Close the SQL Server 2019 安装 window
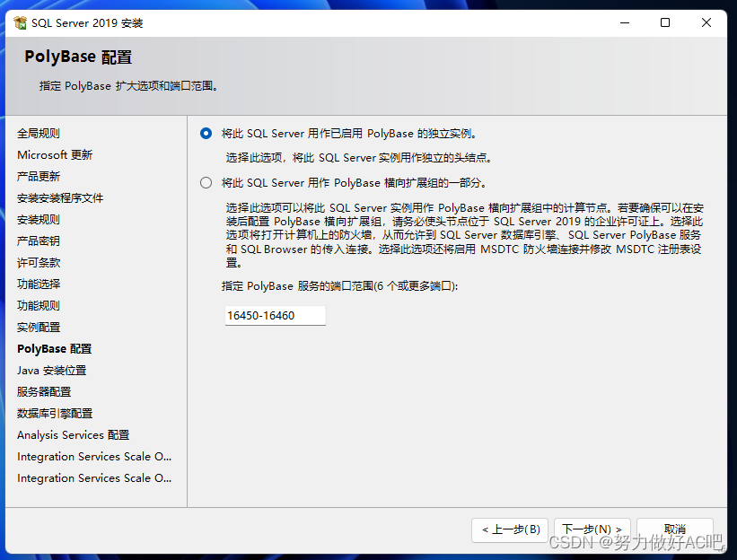This screenshot has width=737, height=560. point(706,22)
